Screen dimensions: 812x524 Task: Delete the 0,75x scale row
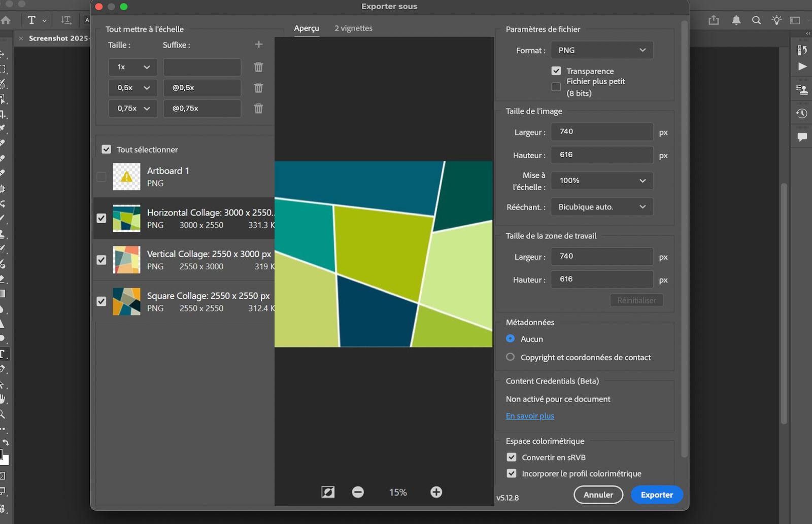click(x=258, y=109)
